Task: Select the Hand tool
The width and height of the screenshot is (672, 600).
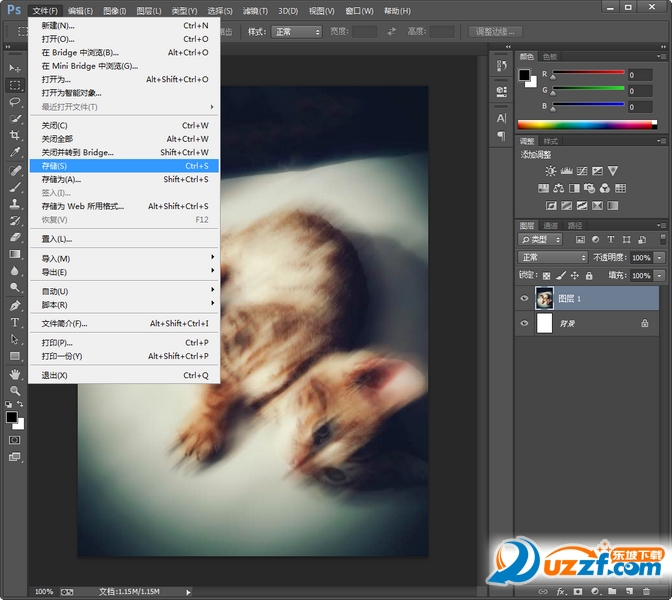Action: click(15, 374)
